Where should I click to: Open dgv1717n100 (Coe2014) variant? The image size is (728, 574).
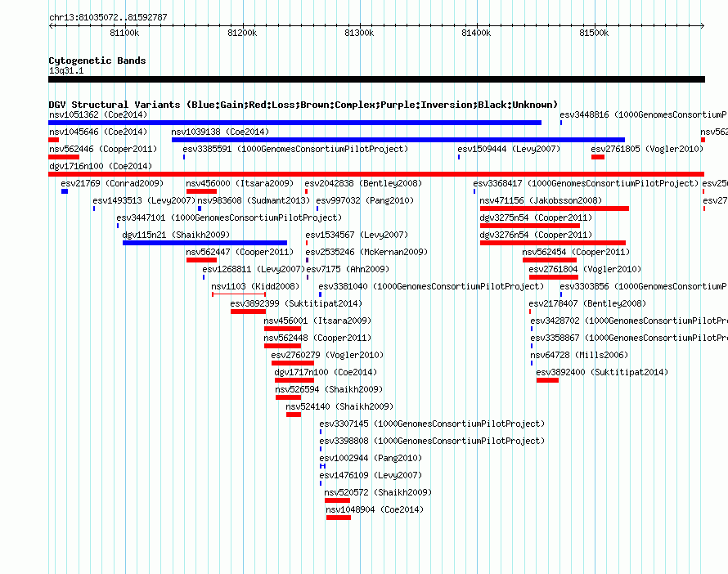[326, 372]
